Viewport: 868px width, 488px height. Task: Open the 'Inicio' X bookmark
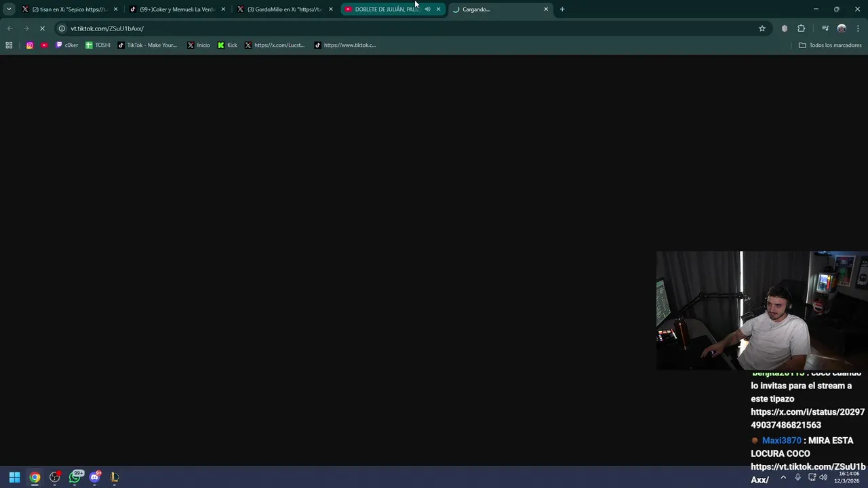pos(199,45)
